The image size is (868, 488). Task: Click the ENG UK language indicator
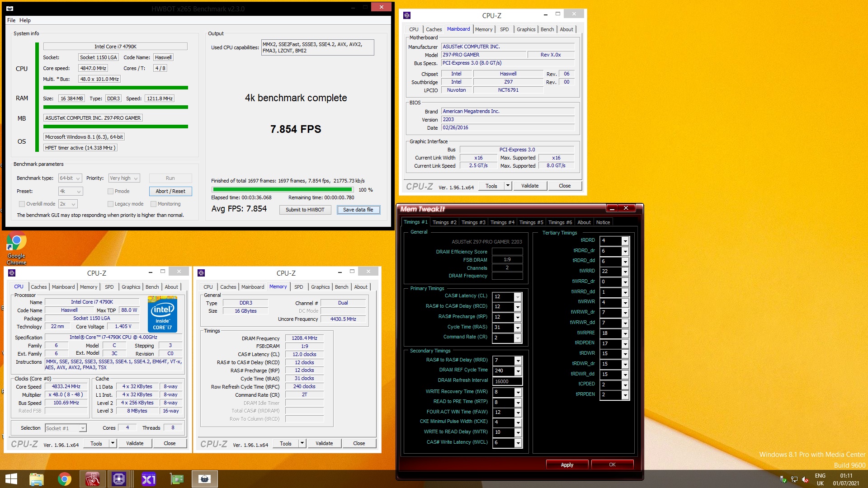click(x=820, y=479)
